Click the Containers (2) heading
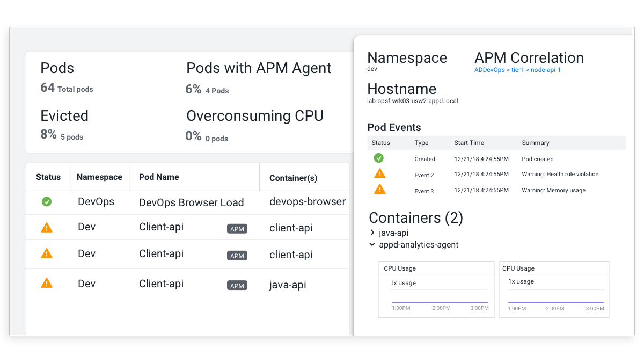The width and height of the screenshot is (644, 363). tap(416, 217)
